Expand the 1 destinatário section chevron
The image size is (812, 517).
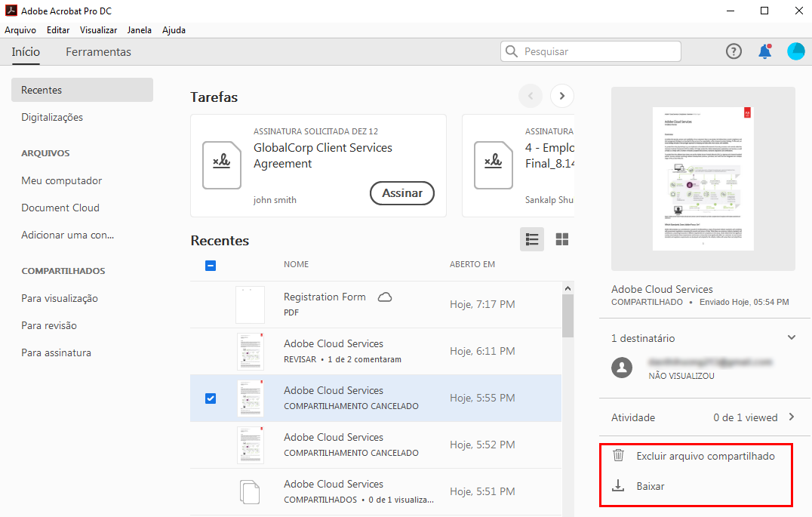(792, 338)
